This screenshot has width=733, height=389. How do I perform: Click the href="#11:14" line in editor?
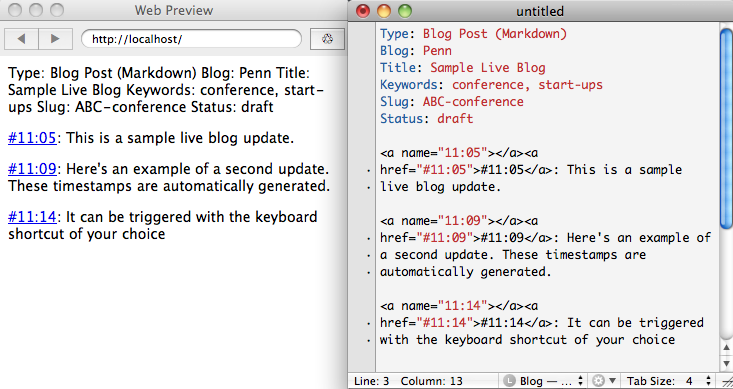541,323
